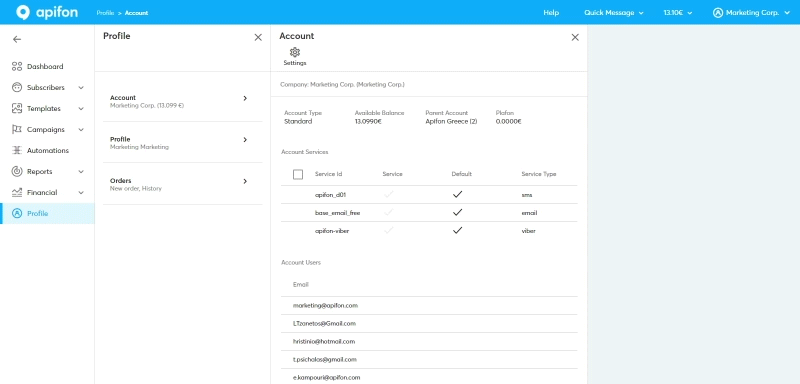Image resolution: width=800 pixels, height=384 pixels.
Task: Expand the Templates menu chevron
Action: 81,109
